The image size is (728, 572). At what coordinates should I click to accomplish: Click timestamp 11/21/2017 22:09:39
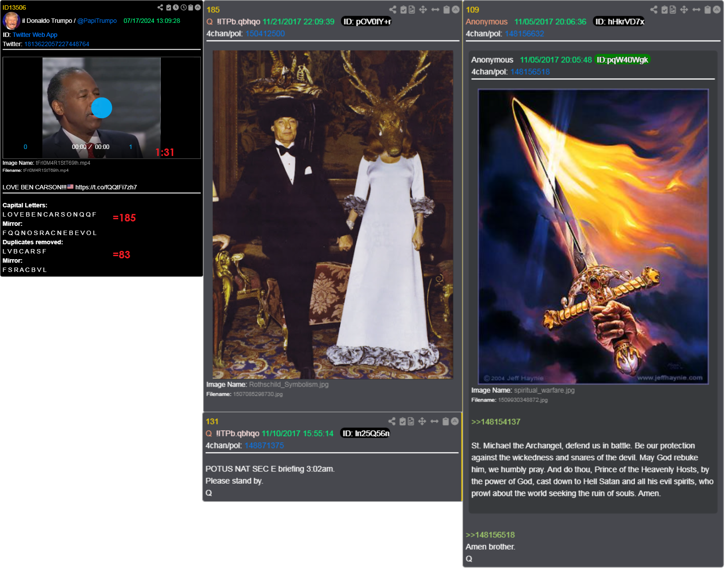[298, 22]
